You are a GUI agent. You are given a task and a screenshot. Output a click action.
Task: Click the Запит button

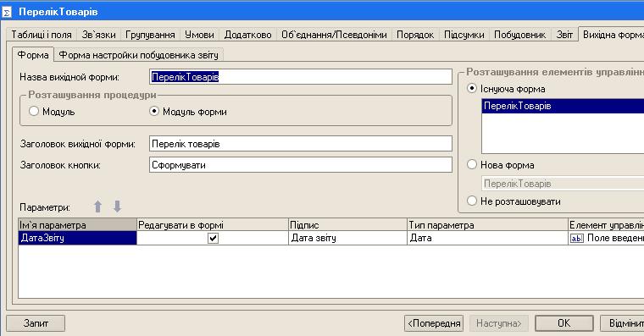point(36,323)
